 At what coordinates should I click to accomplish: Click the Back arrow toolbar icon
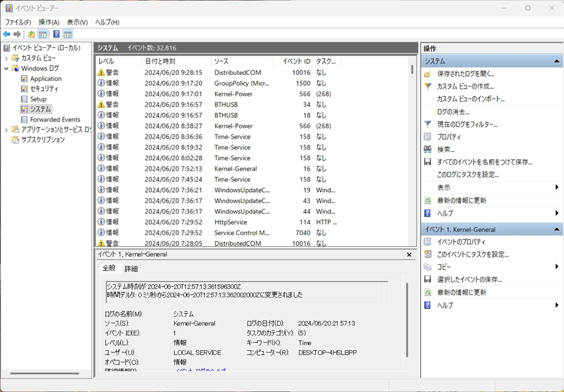pos(7,34)
